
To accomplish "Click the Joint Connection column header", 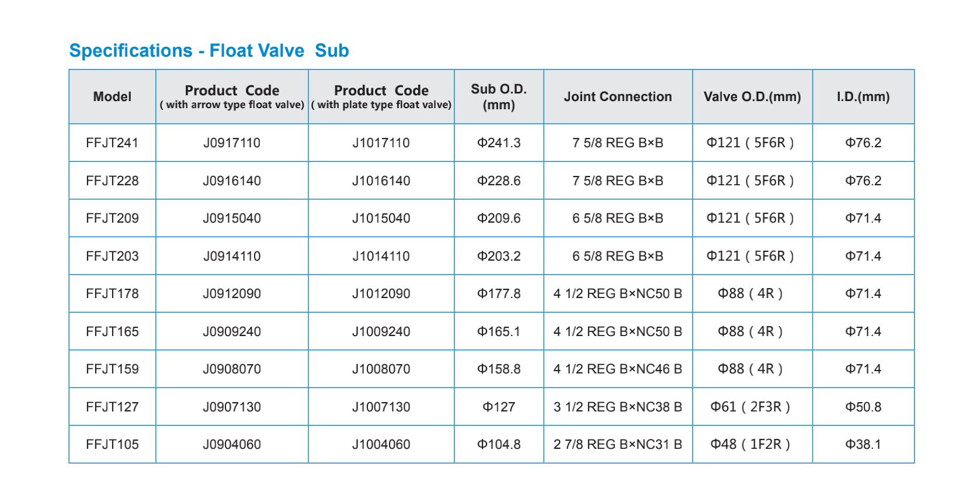I will 617,97.
